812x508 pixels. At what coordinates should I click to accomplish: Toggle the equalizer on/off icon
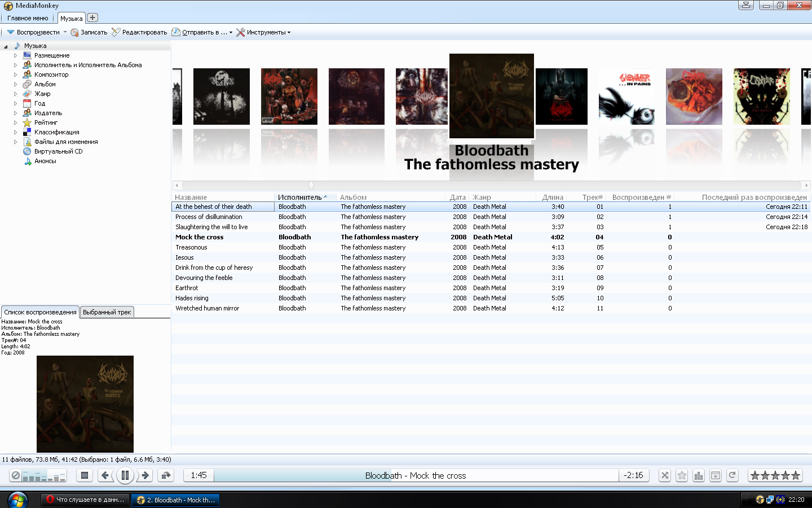pos(16,476)
